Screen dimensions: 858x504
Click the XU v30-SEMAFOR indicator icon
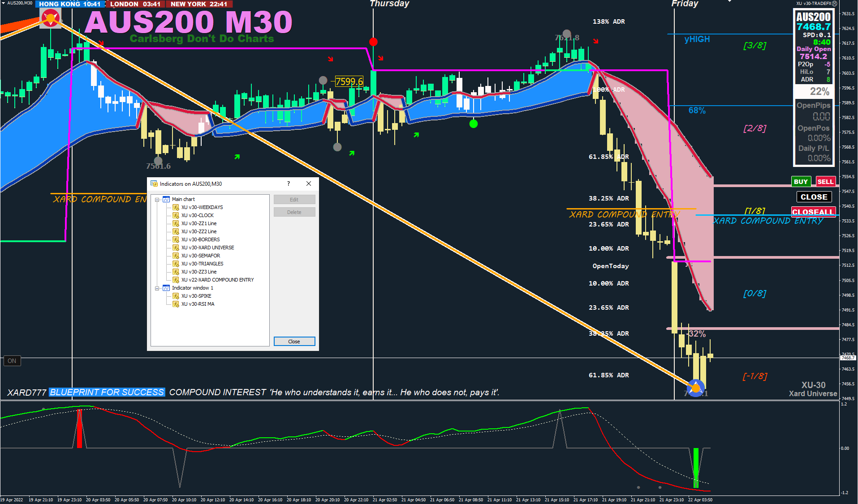(x=176, y=256)
